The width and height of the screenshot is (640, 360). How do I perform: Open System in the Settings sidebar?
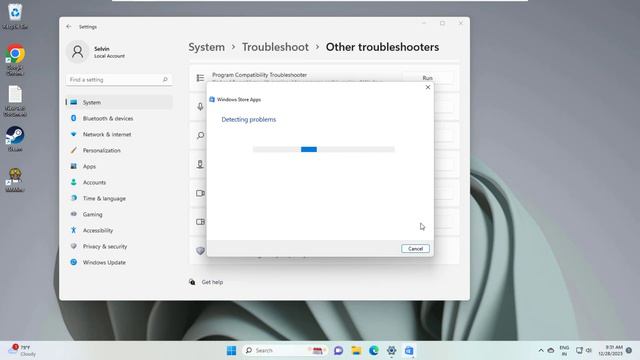pyautogui.click(x=119, y=102)
